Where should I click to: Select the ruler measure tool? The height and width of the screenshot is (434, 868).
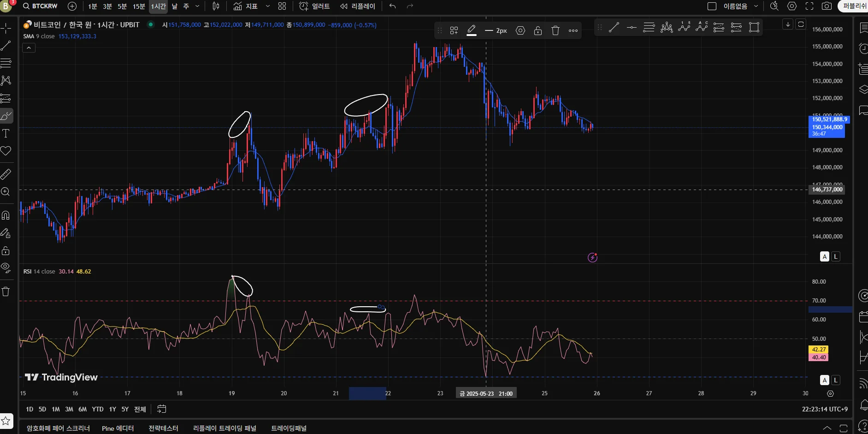tap(6, 174)
